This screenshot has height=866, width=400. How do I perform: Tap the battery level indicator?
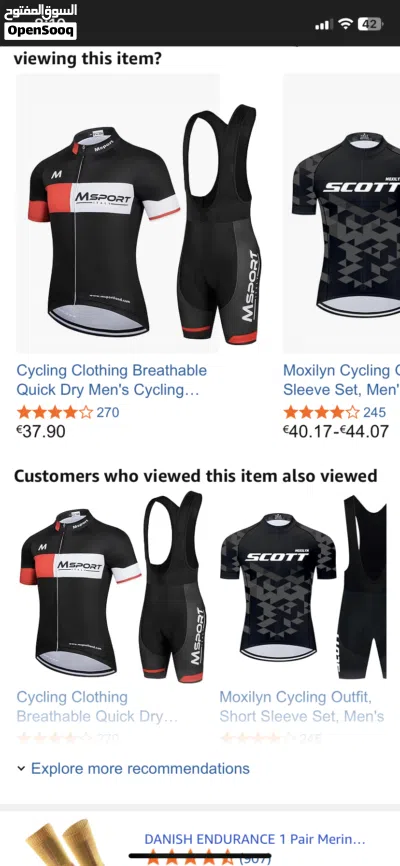click(x=370, y=24)
